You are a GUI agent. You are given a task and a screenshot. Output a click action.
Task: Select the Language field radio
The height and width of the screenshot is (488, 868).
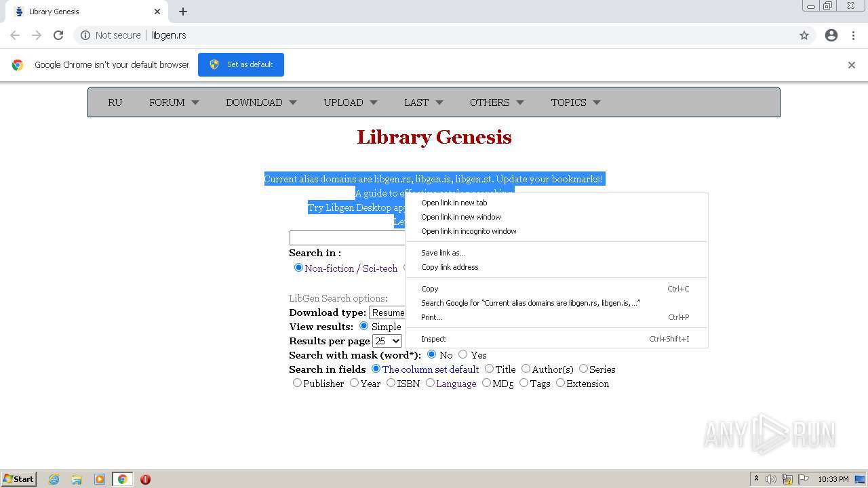[x=431, y=383]
